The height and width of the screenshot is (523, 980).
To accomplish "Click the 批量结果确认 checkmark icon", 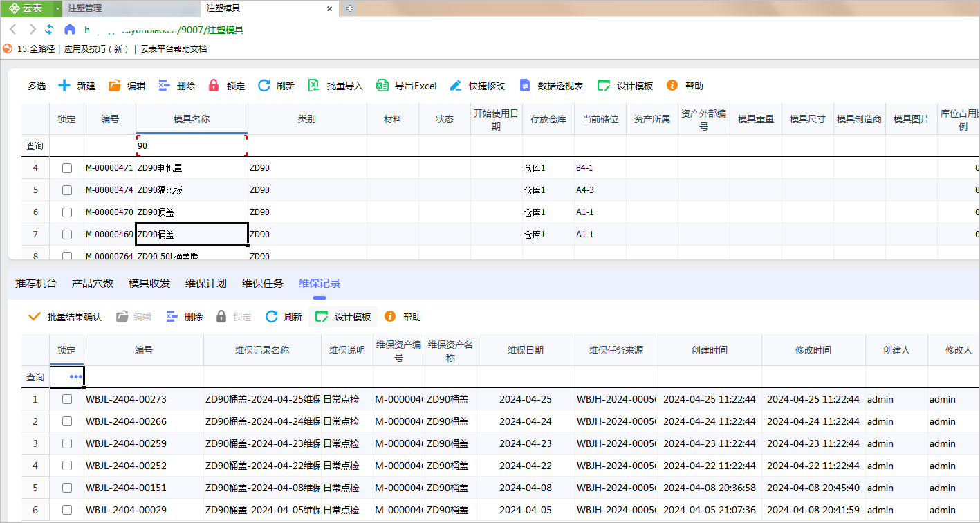I will tap(34, 317).
